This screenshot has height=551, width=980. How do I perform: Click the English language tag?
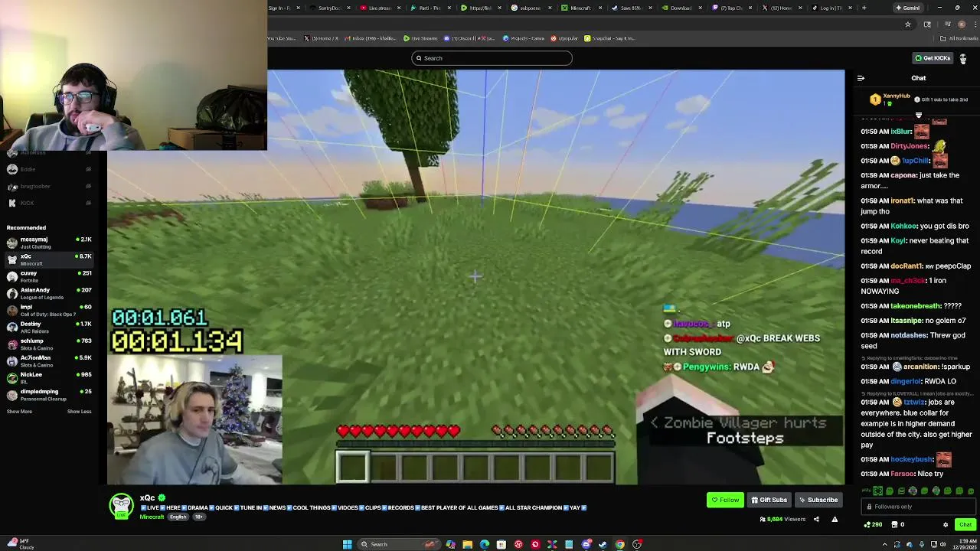coord(178,517)
